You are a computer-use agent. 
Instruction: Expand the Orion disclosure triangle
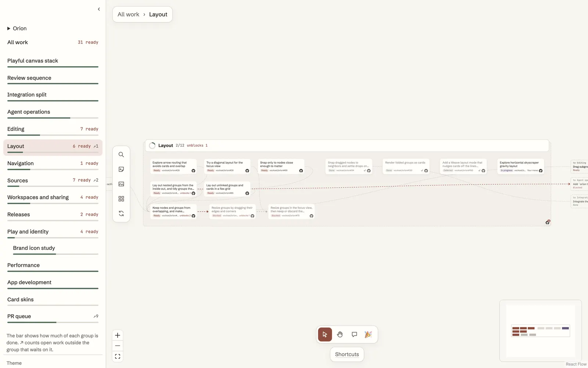pyautogui.click(x=9, y=28)
